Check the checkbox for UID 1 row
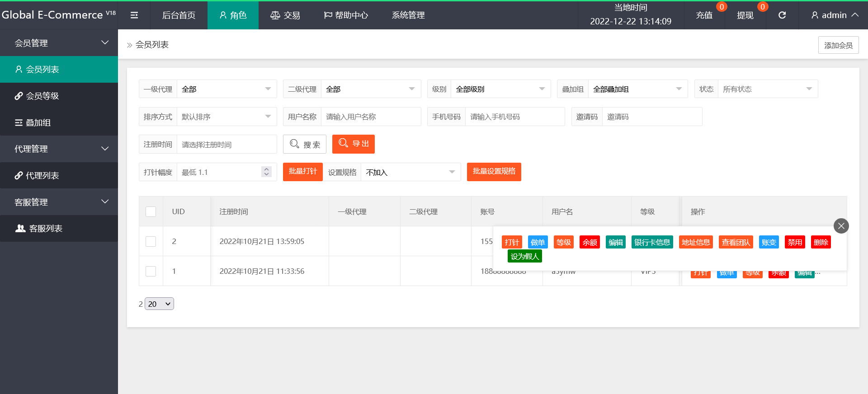Viewport: 868px width, 394px height. pos(151,271)
